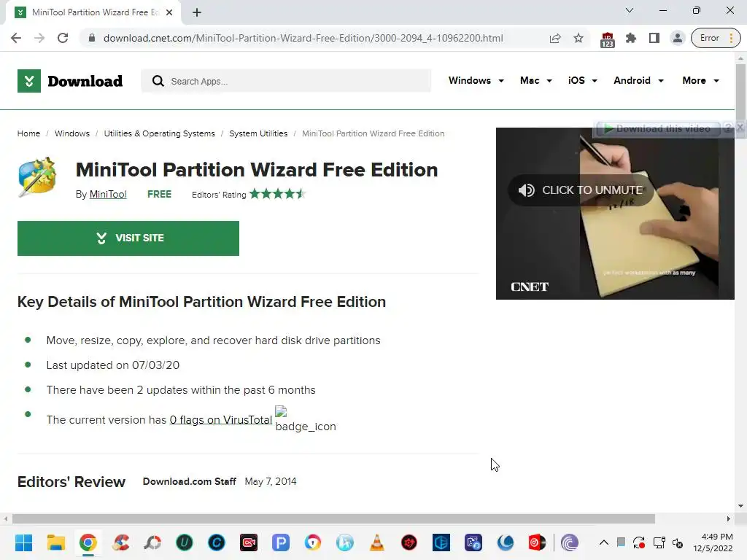Reload the page with the refresh icon
The image size is (747, 560).
pyautogui.click(x=63, y=38)
